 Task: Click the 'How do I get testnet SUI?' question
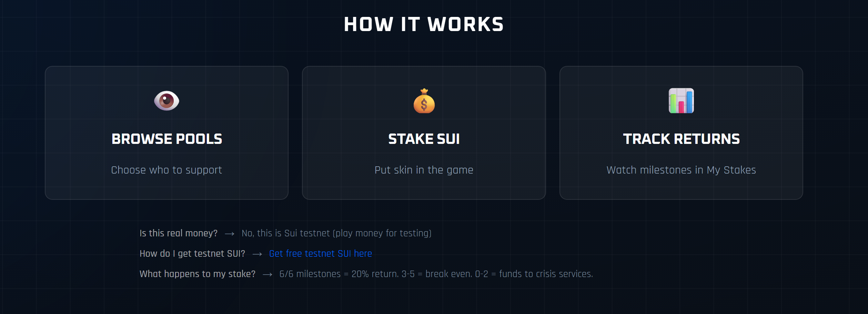pyautogui.click(x=192, y=253)
